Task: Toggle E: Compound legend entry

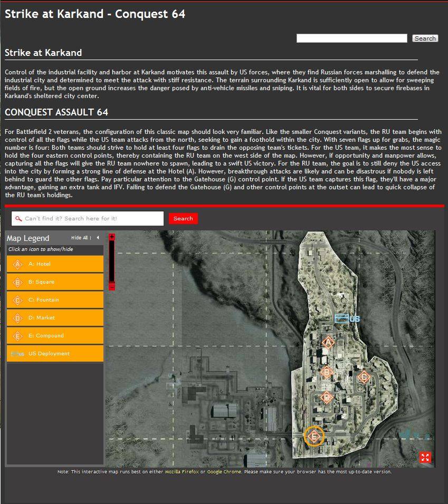Action: [55, 336]
